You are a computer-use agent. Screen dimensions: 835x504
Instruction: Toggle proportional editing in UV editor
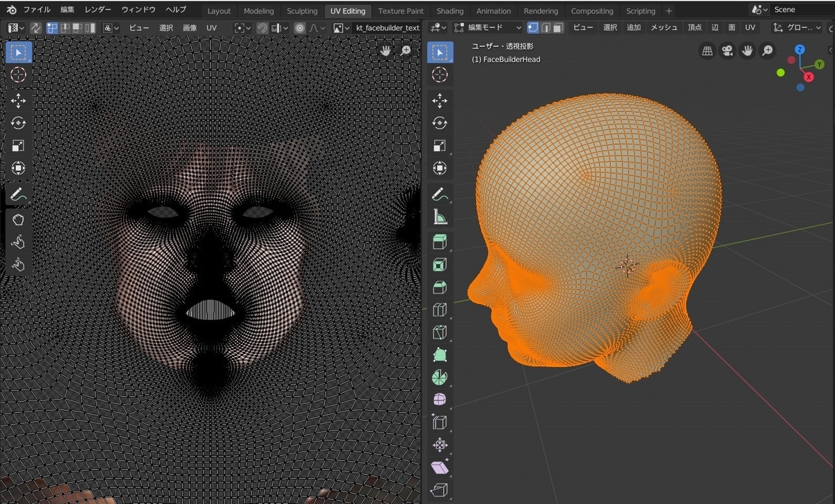pos(300,28)
